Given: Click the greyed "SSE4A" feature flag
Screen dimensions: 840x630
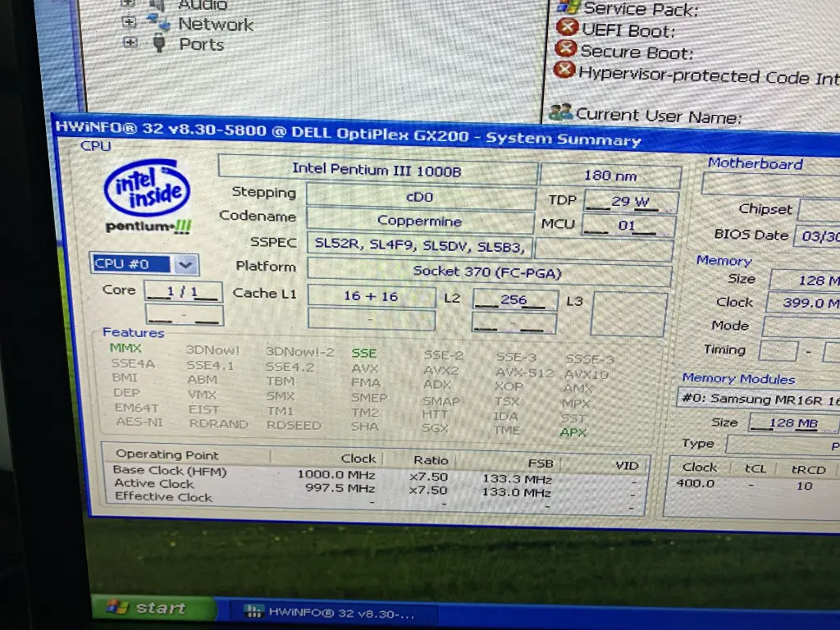Looking at the screenshot, I should click(x=133, y=363).
